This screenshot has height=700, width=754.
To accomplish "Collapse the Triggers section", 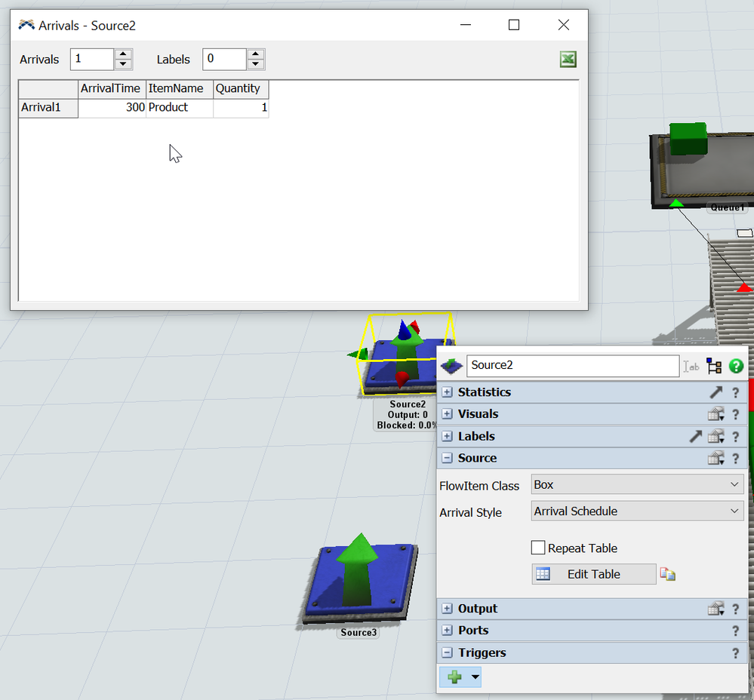I will (448, 653).
